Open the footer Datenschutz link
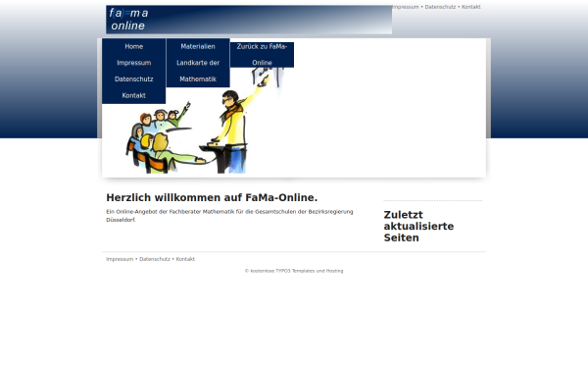 pyautogui.click(x=155, y=259)
